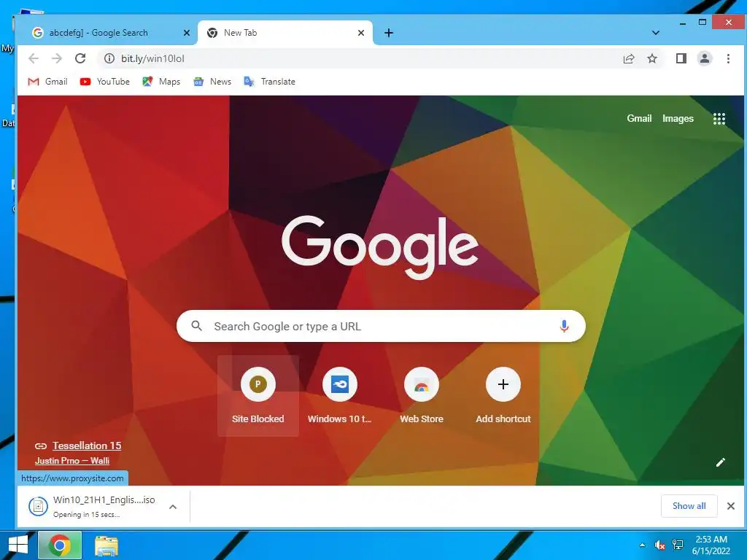This screenshot has height=560, width=747.
Task: Open Maps bookmark
Action: (x=161, y=82)
